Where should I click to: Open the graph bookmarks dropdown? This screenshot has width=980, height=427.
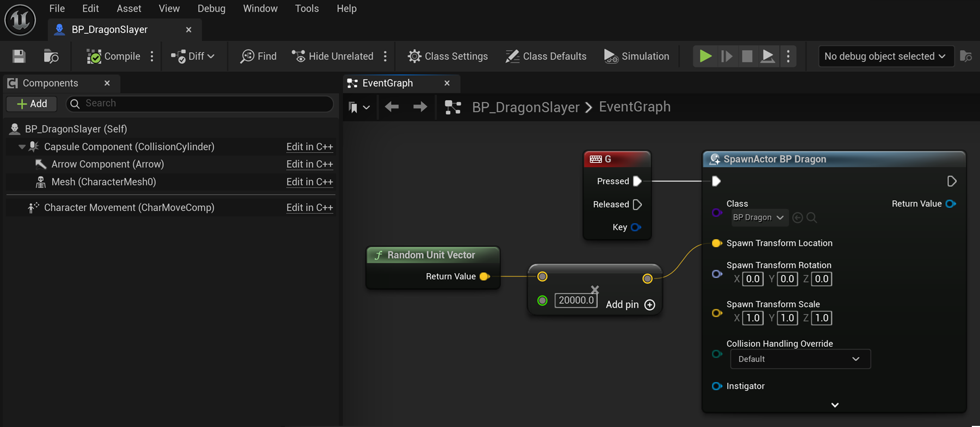359,107
